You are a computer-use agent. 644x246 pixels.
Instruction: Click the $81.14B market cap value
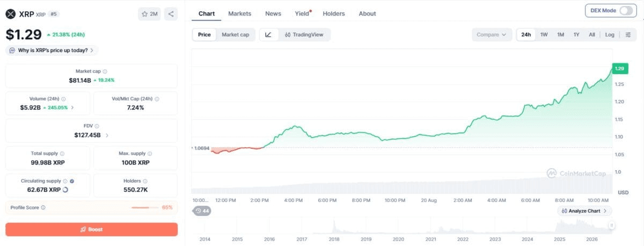click(79, 80)
